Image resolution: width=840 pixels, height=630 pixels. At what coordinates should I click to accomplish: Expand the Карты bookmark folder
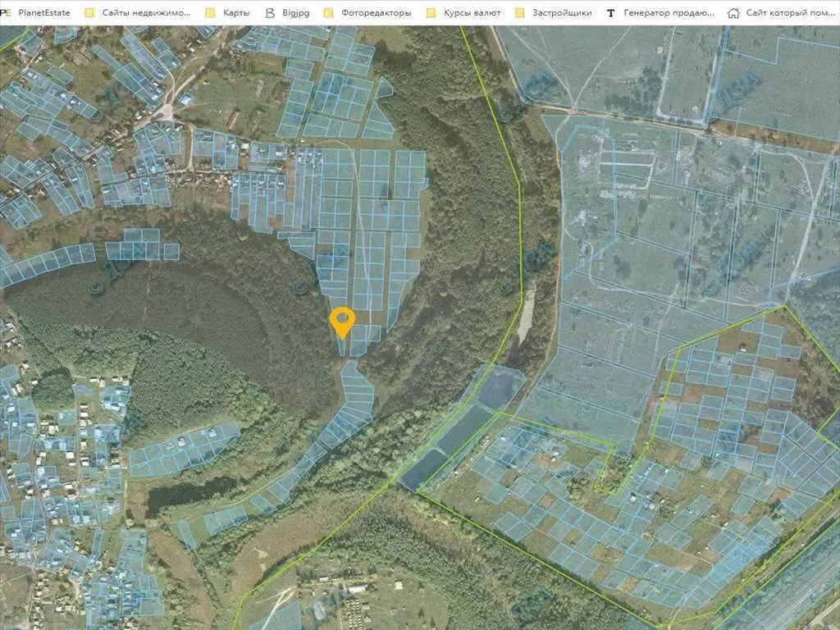[236, 13]
